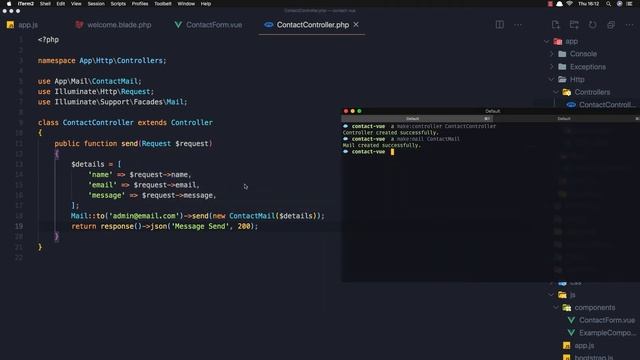Image resolution: width=640 pixels, height=360 pixels.
Task: Open the Help menu in the menu bar
Action: 206,4
